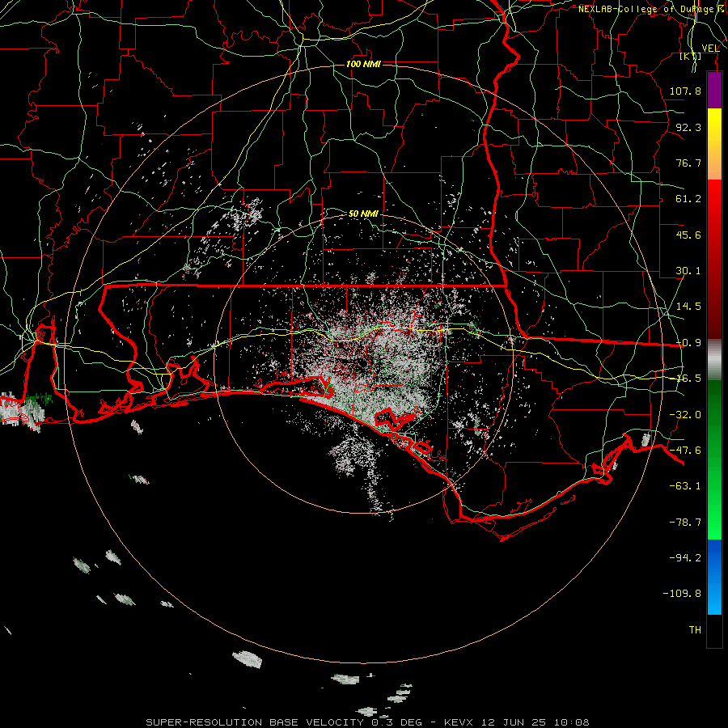Select the 30.1 legend value

pyautogui.click(x=688, y=271)
